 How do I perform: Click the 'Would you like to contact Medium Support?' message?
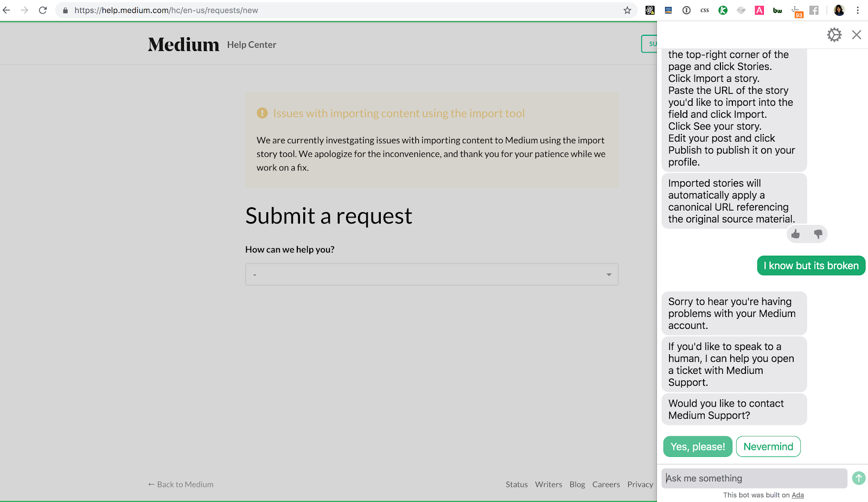tap(734, 409)
